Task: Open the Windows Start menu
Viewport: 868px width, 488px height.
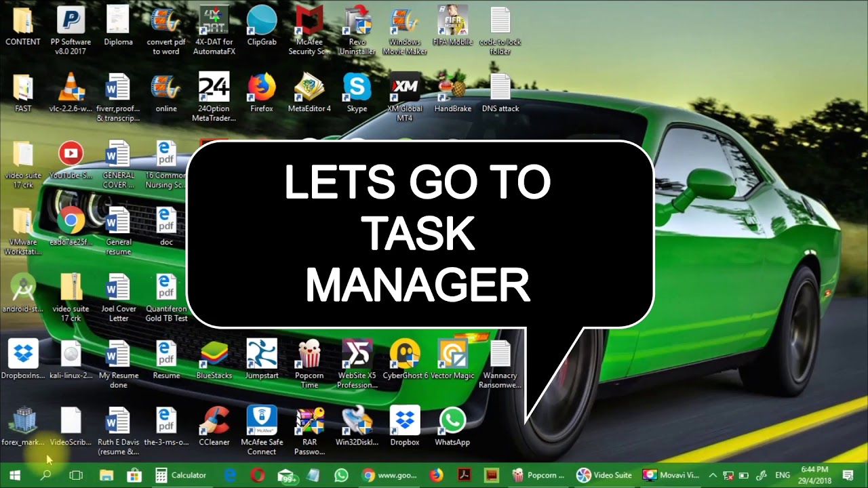Action: pos(15,475)
